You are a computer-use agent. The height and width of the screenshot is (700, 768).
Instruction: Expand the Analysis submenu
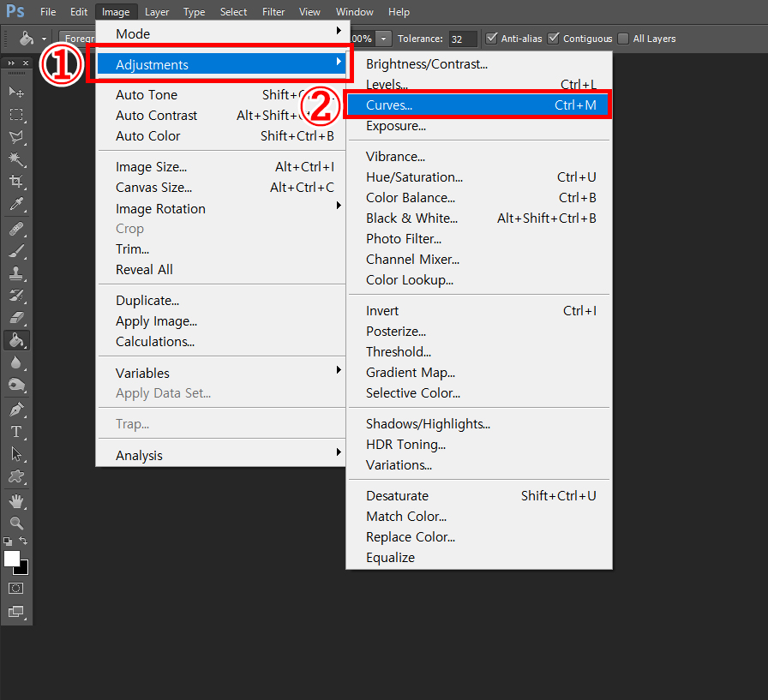221,455
